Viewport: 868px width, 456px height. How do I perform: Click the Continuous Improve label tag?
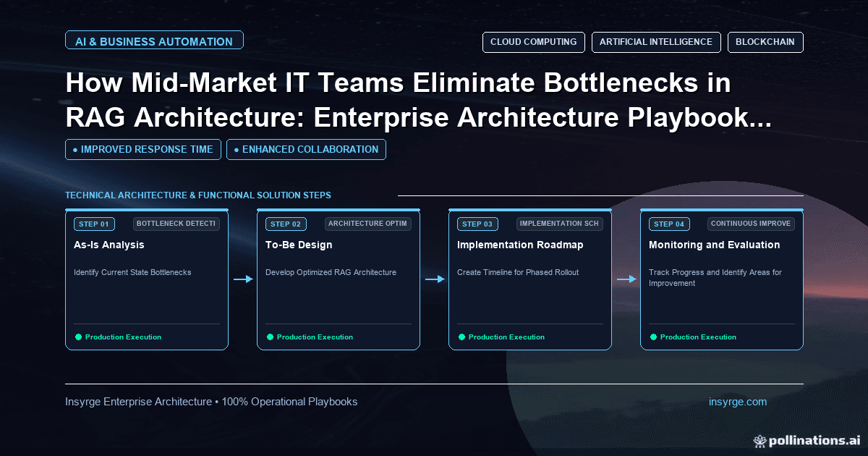pyautogui.click(x=752, y=224)
